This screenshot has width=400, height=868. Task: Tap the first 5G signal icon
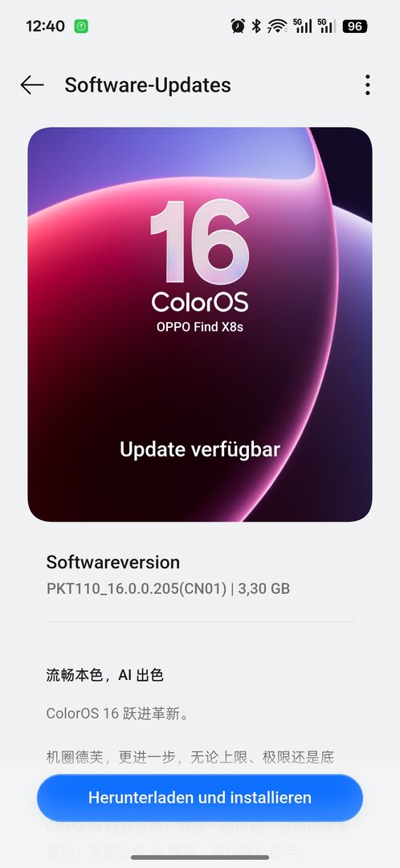coord(302,26)
